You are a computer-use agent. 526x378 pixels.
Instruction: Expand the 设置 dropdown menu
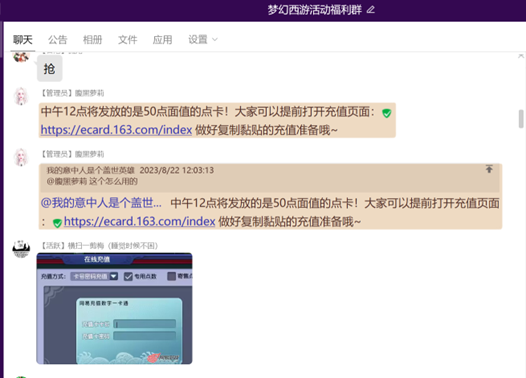coord(203,40)
